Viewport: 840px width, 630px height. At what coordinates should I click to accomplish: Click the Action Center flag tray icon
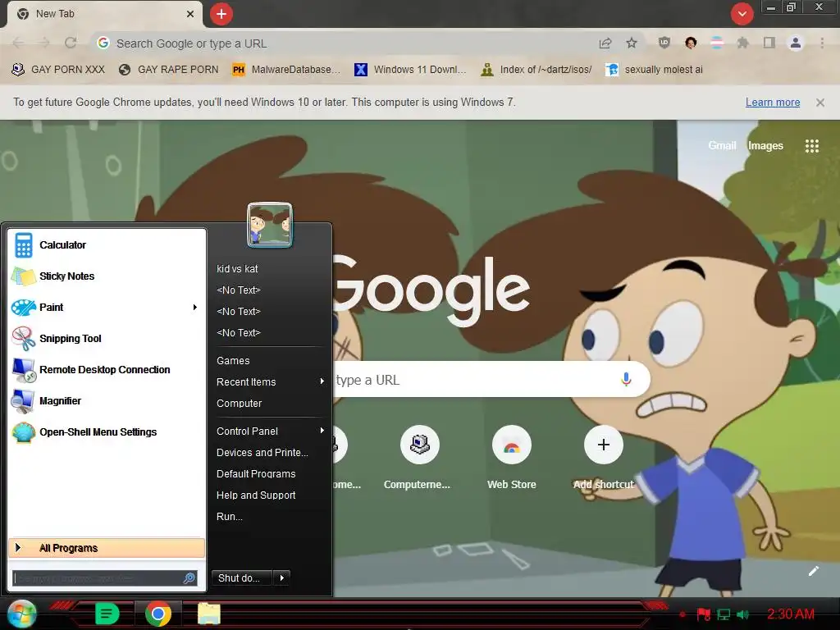703,614
